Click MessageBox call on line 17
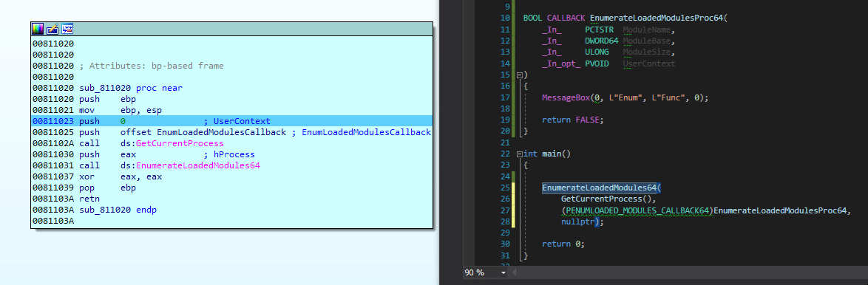 [566, 97]
